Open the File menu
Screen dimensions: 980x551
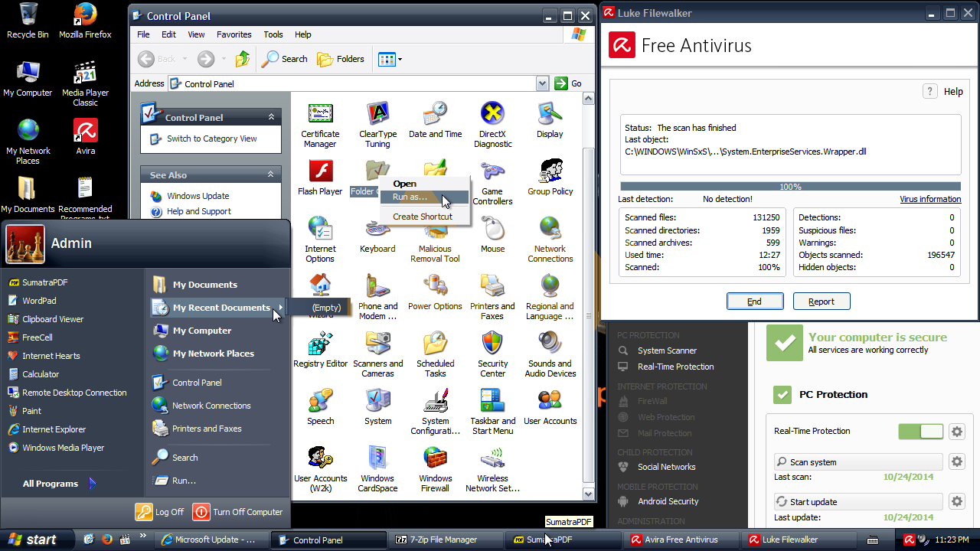[x=143, y=34]
